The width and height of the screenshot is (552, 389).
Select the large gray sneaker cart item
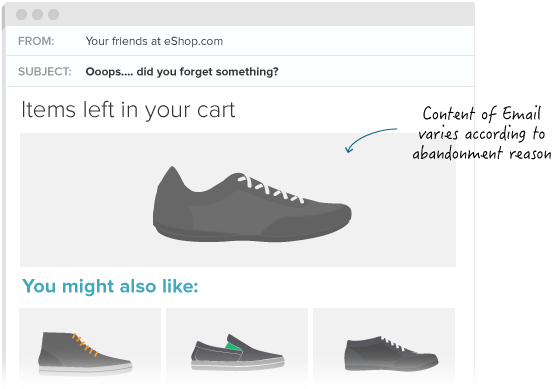[252, 204]
